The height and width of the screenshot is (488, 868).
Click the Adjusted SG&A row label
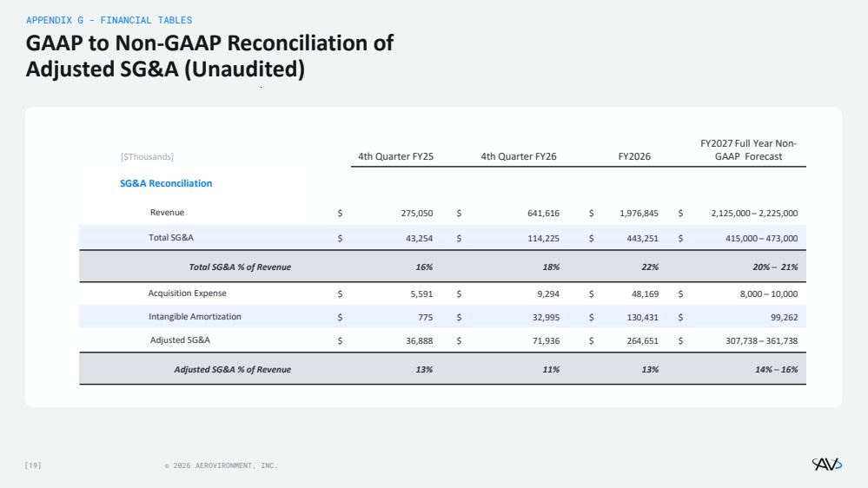click(x=180, y=340)
